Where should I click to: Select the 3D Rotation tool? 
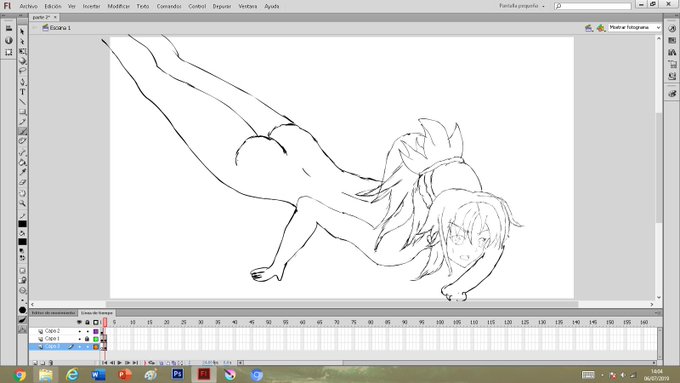[x=23, y=61]
